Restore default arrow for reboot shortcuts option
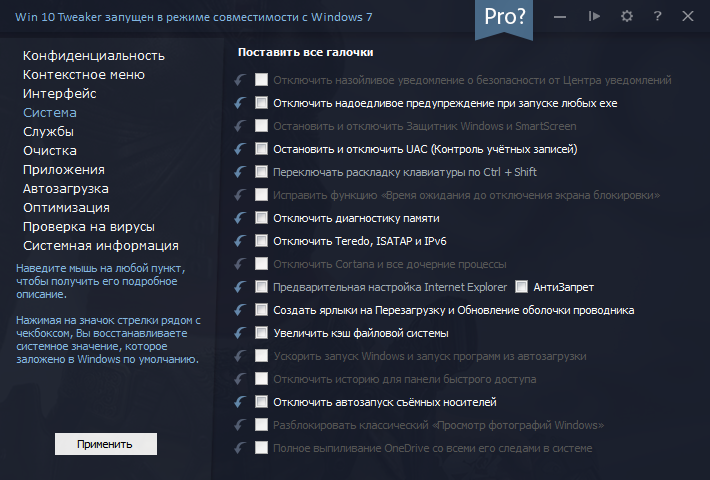710x480 pixels. point(240,310)
